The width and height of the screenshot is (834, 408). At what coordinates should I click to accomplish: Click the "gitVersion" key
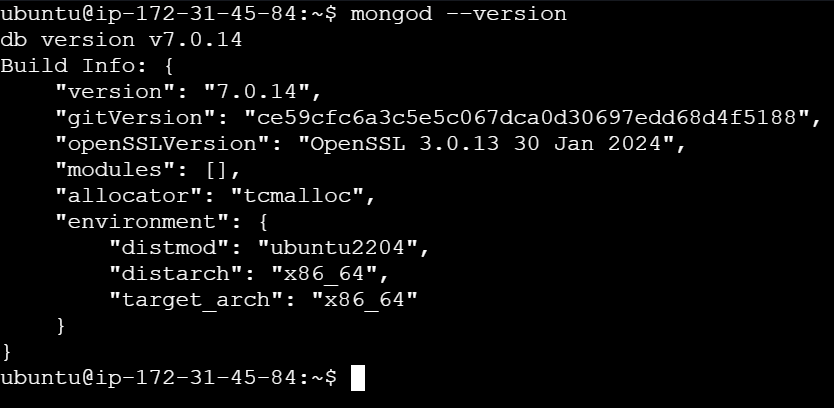click(x=136, y=118)
